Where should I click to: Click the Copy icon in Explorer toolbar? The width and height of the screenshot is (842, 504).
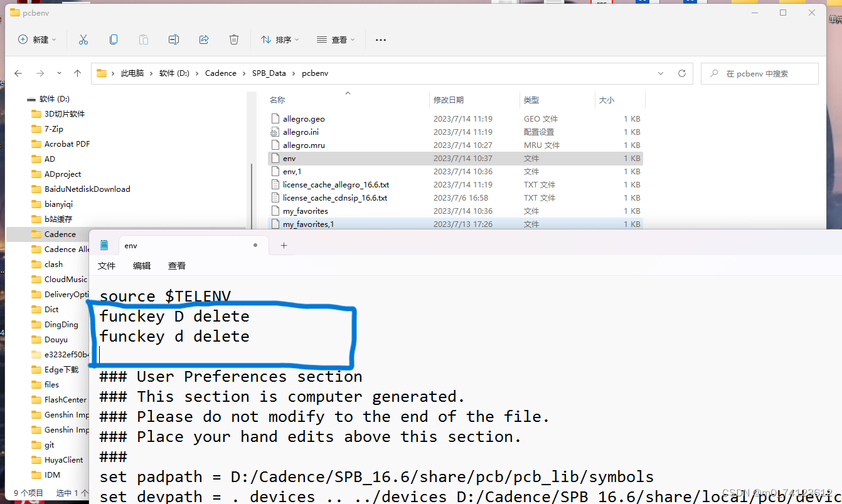pyautogui.click(x=114, y=39)
